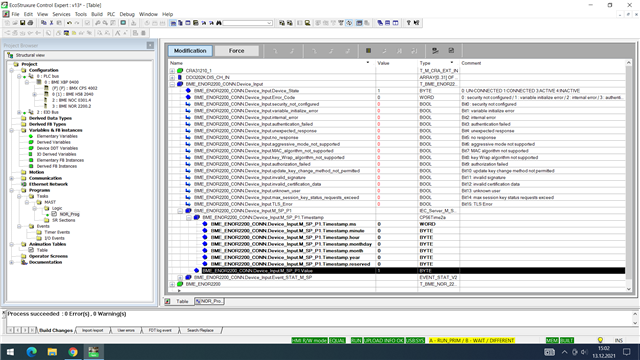Click the HMI R/W mode status indicator
The image size is (640, 360).
point(309,340)
